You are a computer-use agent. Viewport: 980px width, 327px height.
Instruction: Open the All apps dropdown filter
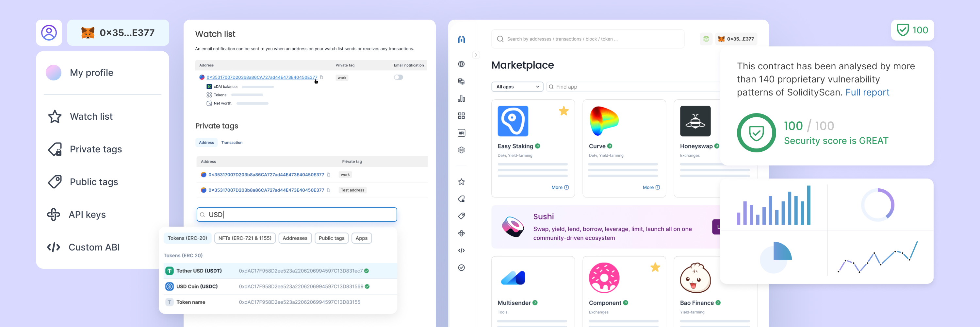click(517, 86)
